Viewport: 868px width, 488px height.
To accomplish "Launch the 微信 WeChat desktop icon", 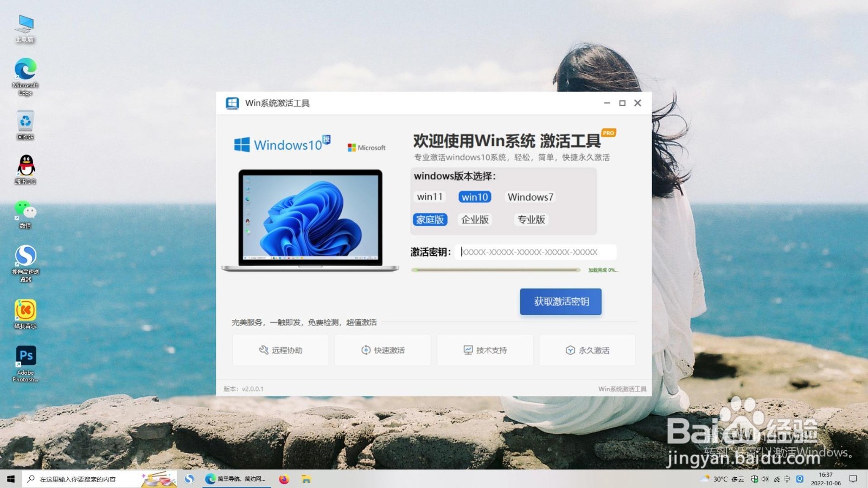I will [25, 214].
